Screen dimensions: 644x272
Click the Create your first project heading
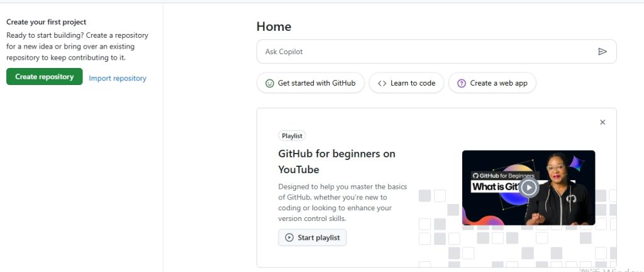(47, 22)
